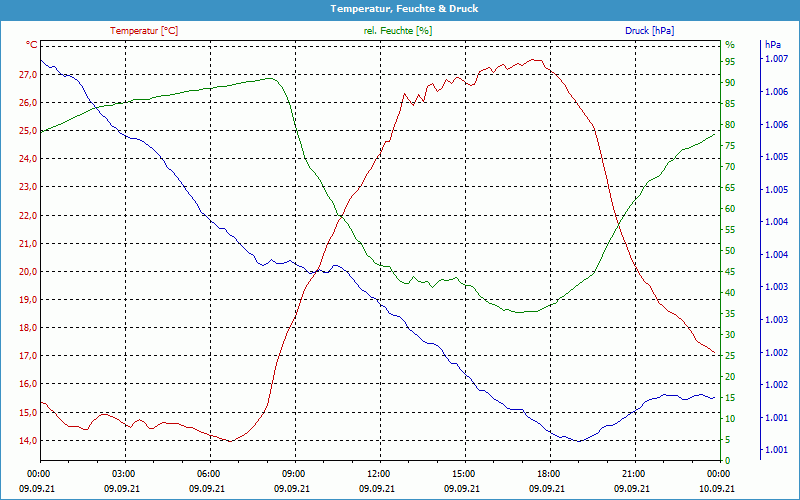
Task: Select the "Druck [hPa]" legend label
Action: (x=650, y=31)
